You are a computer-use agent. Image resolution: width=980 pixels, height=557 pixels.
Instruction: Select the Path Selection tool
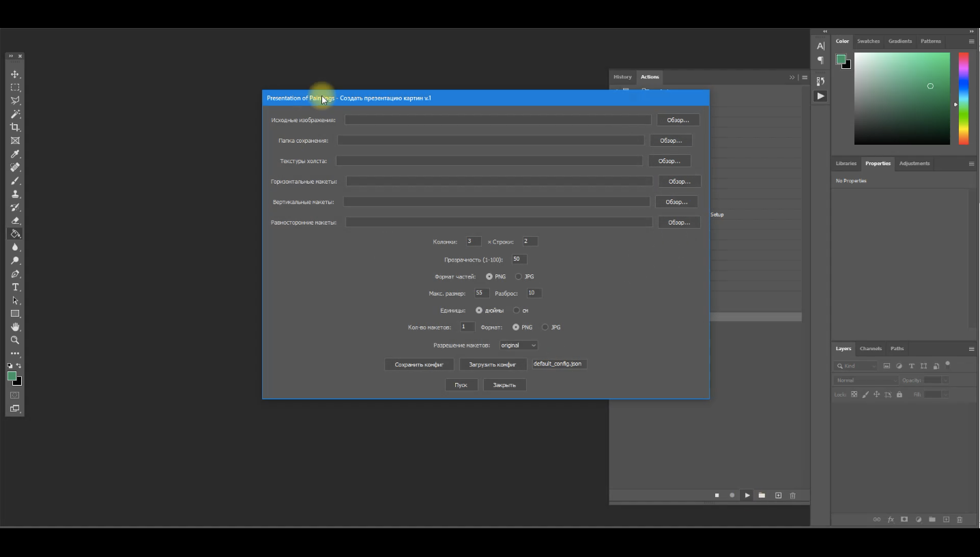coord(15,300)
